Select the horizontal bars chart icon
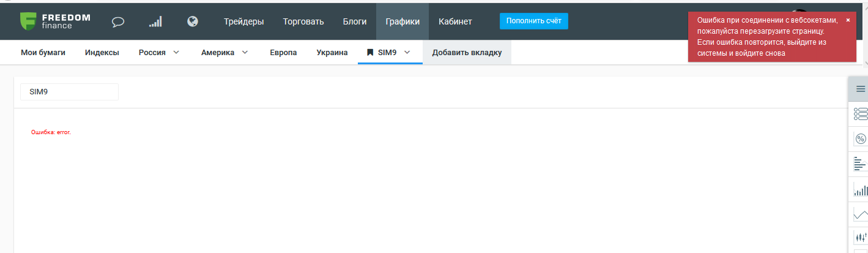868x253 pixels. pos(861,164)
